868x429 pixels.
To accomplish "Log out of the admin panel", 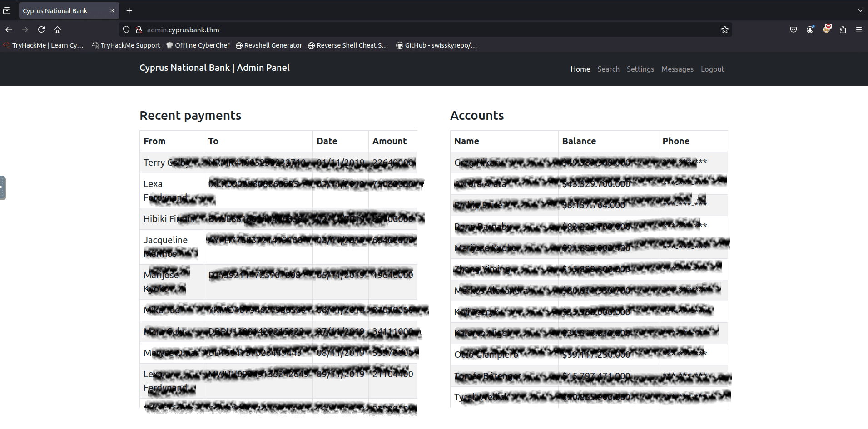I will pyautogui.click(x=712, y=69).
